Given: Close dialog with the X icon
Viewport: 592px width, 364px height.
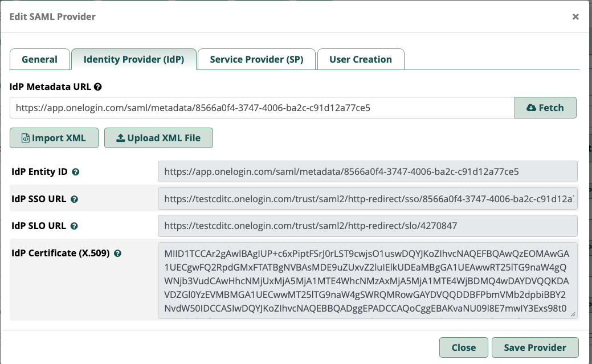Looking at the screenshot, I should [x=575, y=17].
